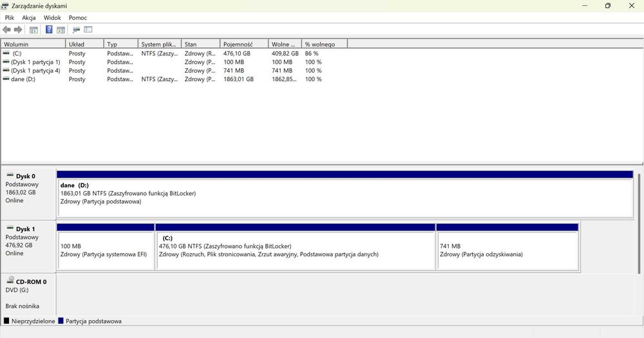The image size is (644, 338).
Task: Select the (C:) 476,10 GB partition block
Action: (296, 247)
